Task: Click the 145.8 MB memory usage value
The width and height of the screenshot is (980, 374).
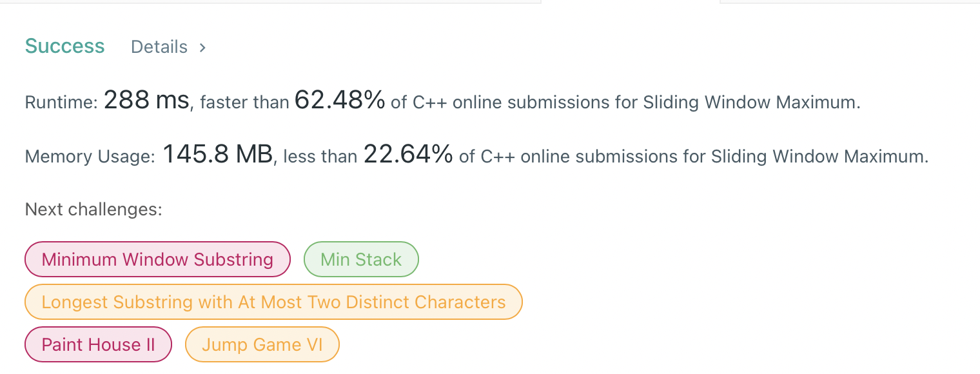Action: tap(217, 154)
